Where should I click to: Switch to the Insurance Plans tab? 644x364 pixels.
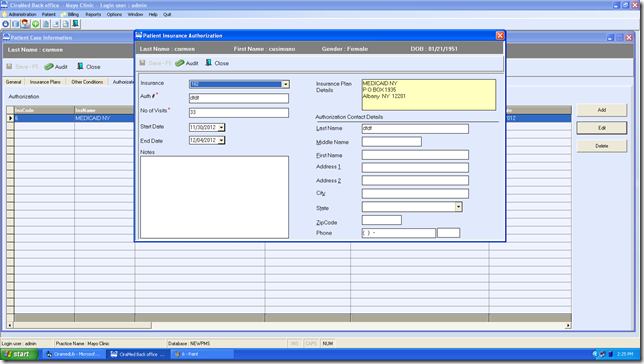coord(45,82)
